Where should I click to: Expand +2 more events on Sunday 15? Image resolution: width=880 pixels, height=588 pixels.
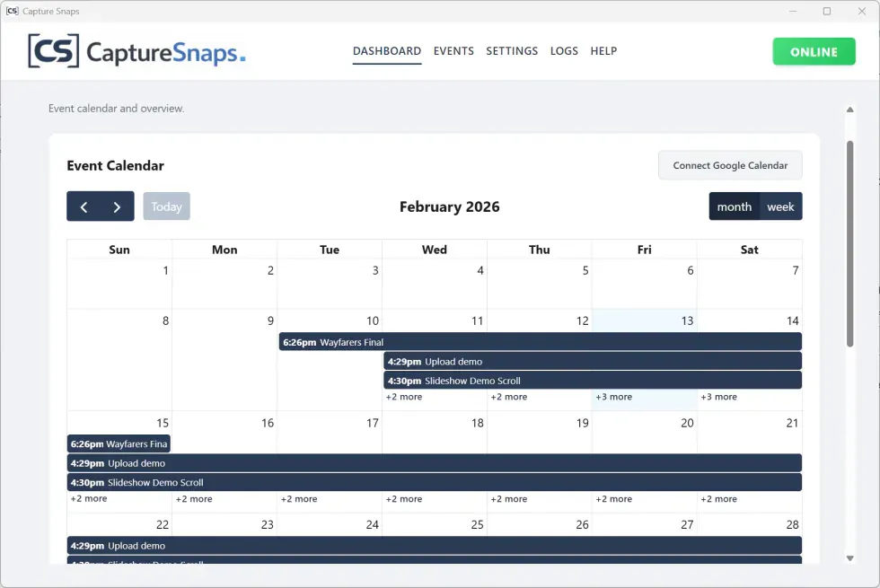point(89,498)
